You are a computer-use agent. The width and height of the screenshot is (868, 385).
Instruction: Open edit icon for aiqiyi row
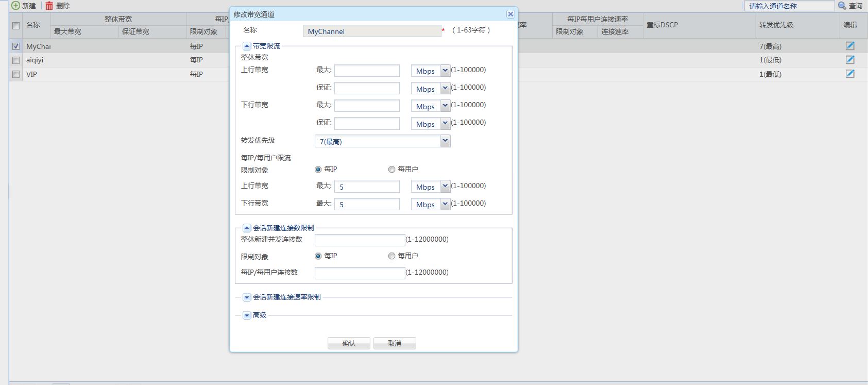pos(850,60)
